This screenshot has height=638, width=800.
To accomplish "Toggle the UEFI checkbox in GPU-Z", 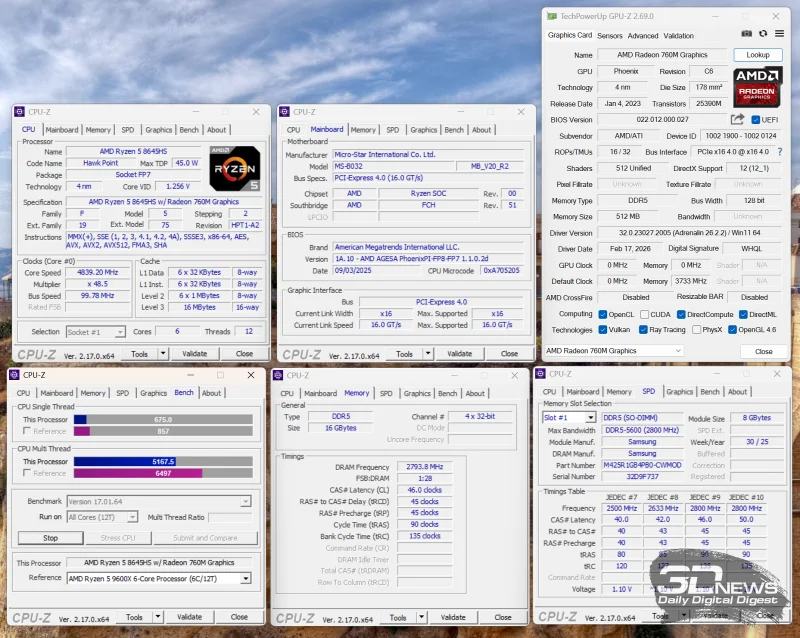I will [754, 120].
